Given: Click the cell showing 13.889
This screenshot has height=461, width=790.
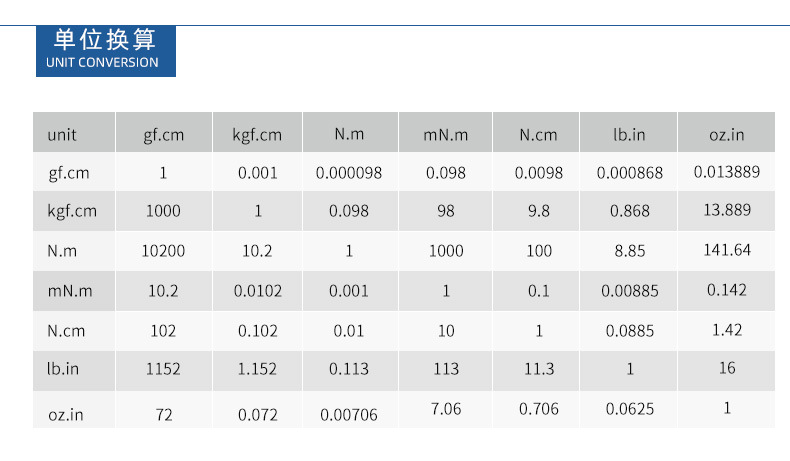Looking at the screenshot, I should pyautogui.click(x=727, y=211).
